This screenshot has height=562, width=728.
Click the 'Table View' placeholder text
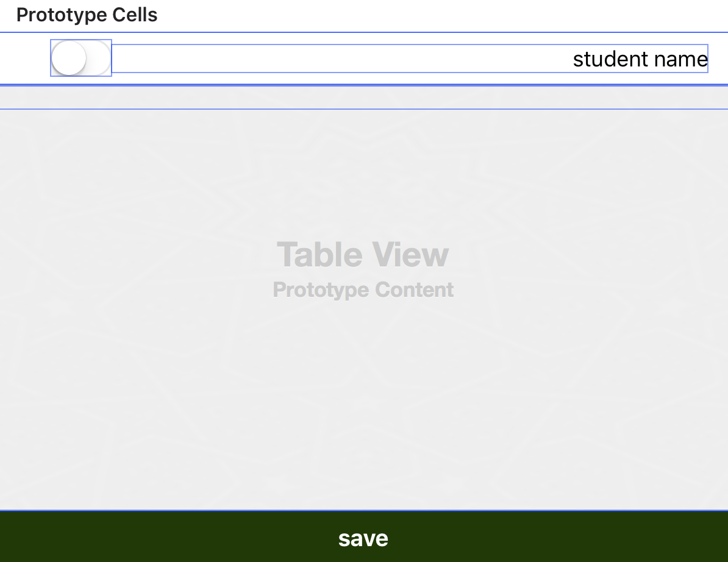click(x=363, y=254)
